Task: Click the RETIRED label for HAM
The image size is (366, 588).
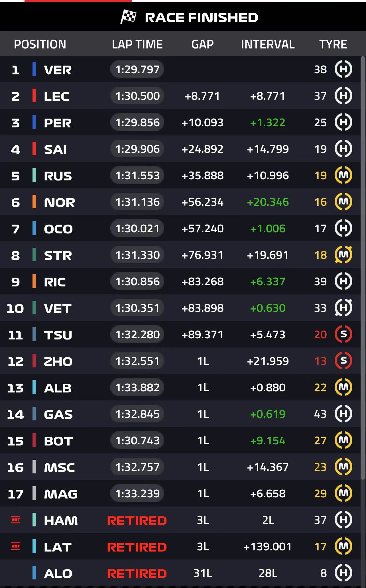Action: [x=137, y=520]
